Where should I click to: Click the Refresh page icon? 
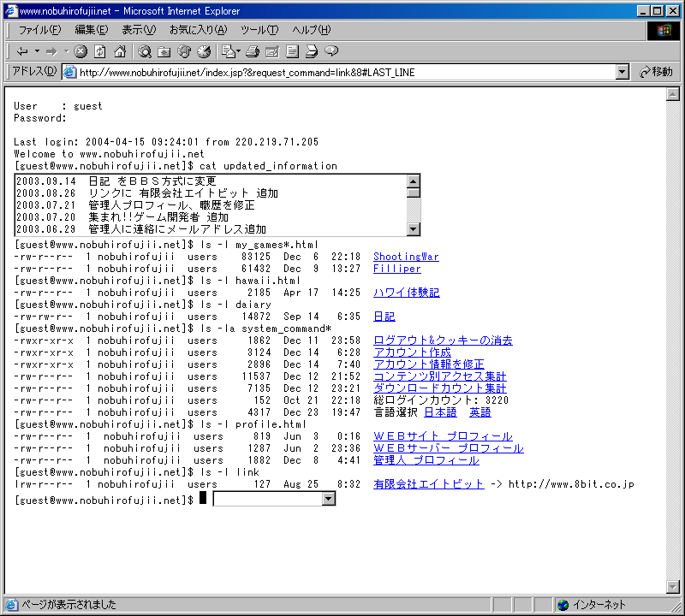coord(100,51)
